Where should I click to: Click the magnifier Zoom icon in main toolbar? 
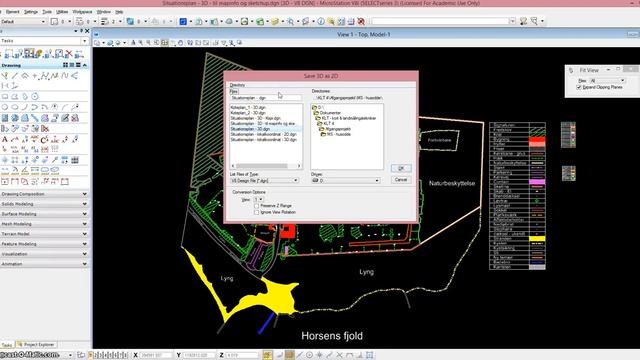pos(290,21)
